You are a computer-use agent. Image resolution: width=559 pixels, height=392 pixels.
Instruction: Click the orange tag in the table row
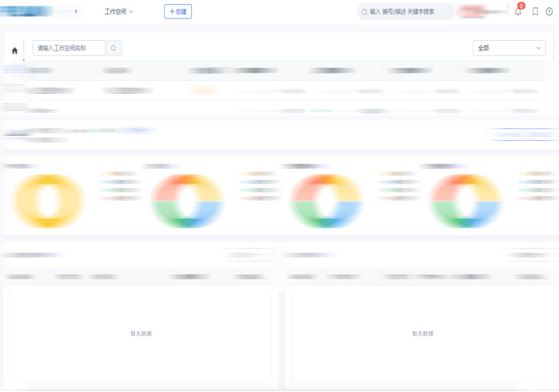click(204, 90)
